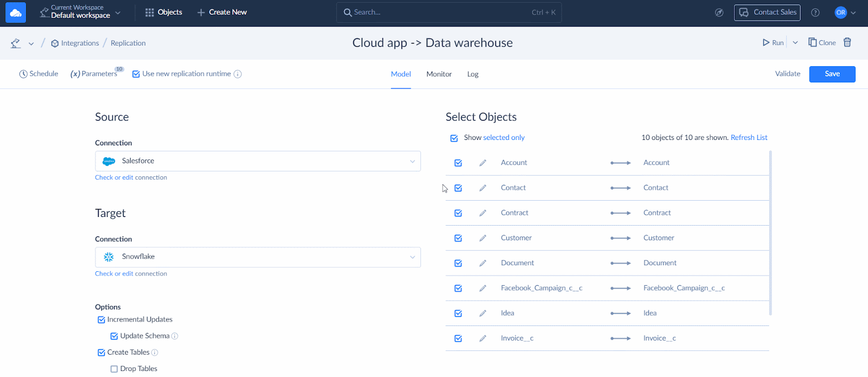
Task: Switch to the Monitor tab
Action: point(439,74)
